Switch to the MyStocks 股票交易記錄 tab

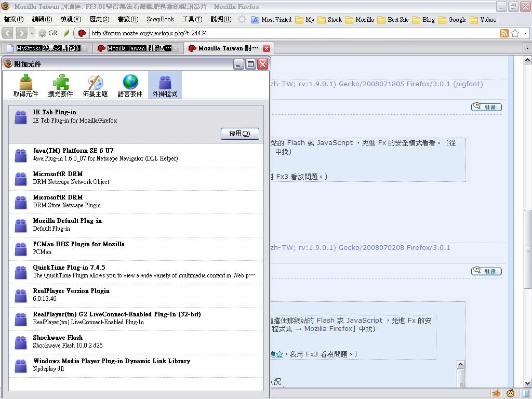click(x=48, y=48)
